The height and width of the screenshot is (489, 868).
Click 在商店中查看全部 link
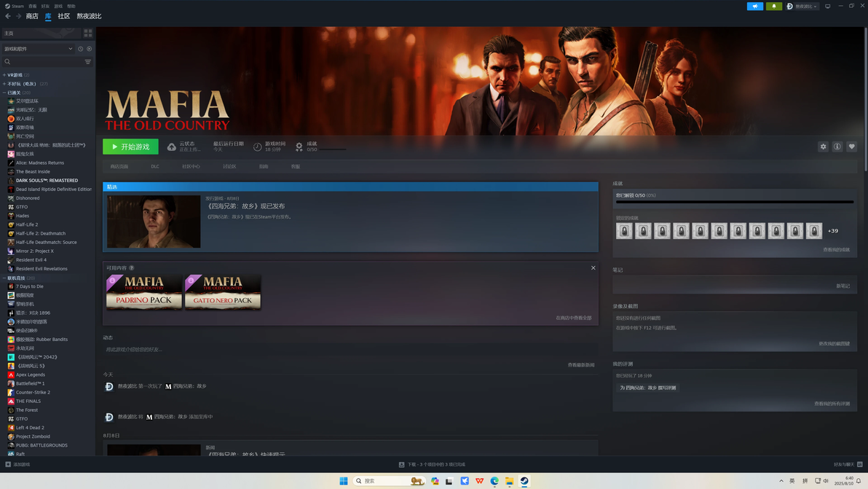[x=574, y=318]
